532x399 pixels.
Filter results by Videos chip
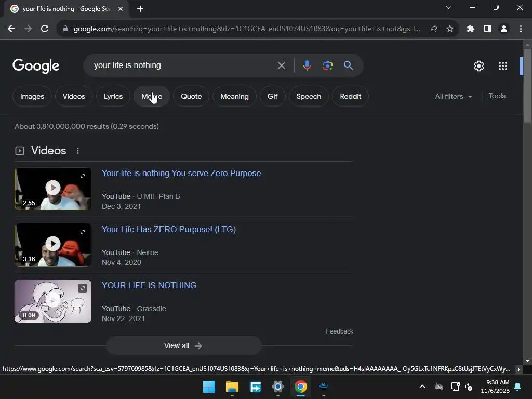74,96
